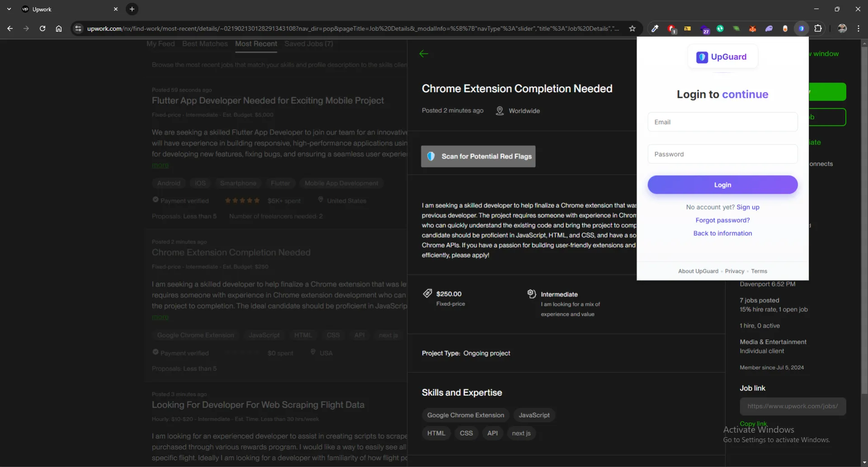This screenshot has height=467, width=868.
Task: Reload the Upwork page
Action: [x=42, y=28]
